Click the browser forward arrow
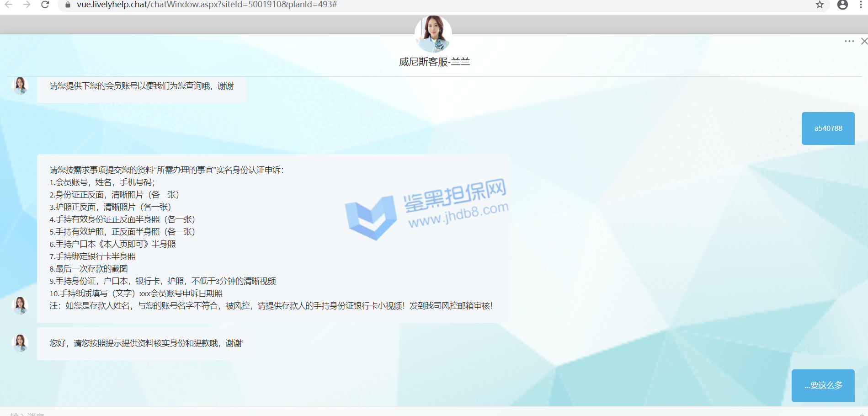This screenshot has width=868, height=416. 27,5
